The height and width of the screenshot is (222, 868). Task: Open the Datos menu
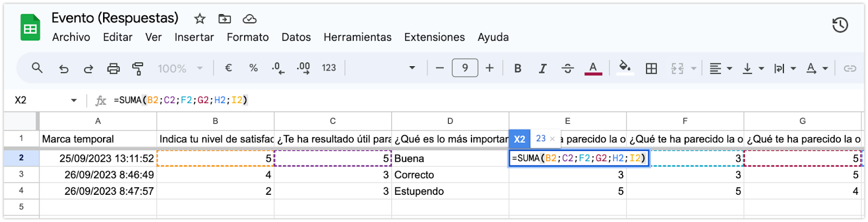[x=296, y=37]
